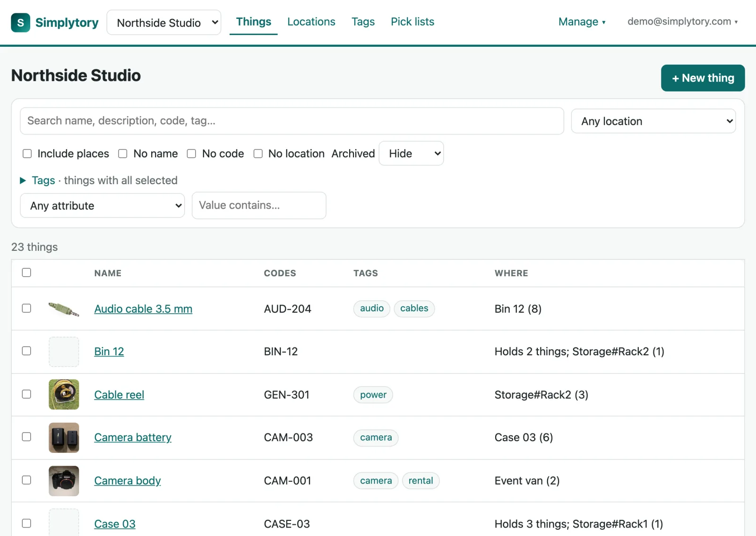Click the empty Bin 12 image placeholder
The width and height of the screenshot is (756, 536).
click(64, 352)
